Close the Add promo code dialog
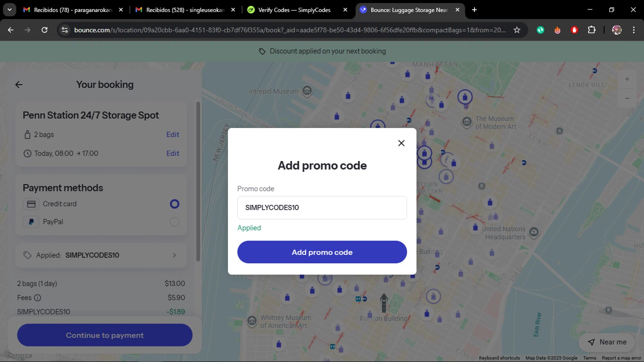644x362 pixels. tap(401, 143)
